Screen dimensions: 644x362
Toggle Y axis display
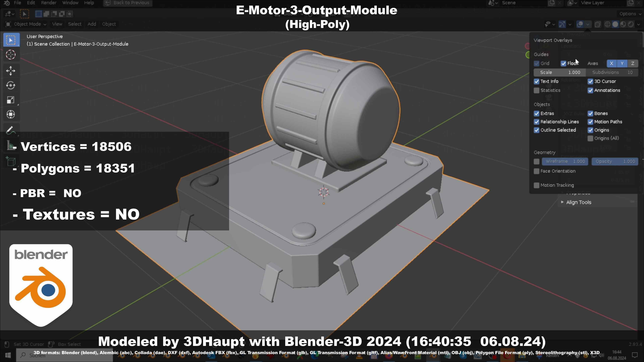coord(622,64)
